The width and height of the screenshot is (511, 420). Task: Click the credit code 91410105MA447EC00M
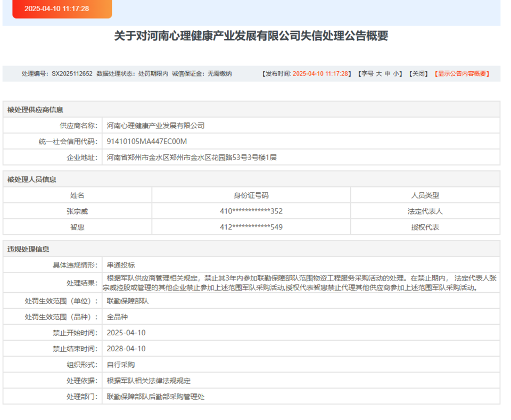pyautogui.click(x=147, y=142)
